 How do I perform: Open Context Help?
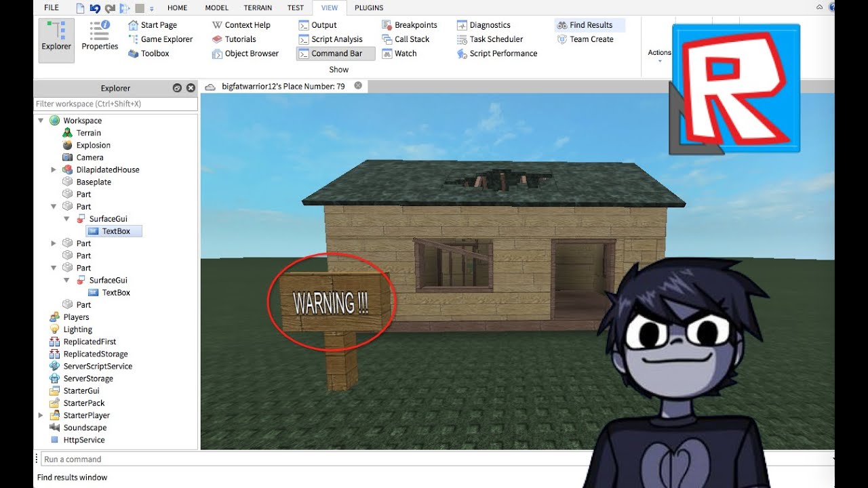tap(241, 25)
